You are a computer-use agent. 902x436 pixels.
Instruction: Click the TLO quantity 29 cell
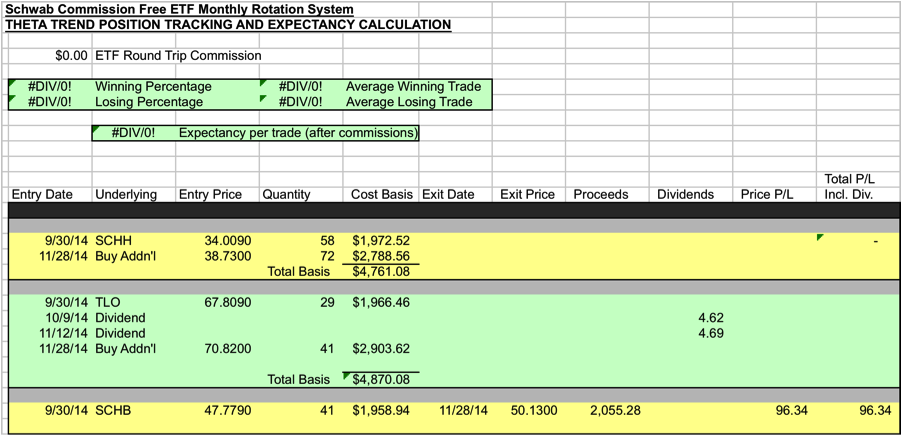pos(327,302)
